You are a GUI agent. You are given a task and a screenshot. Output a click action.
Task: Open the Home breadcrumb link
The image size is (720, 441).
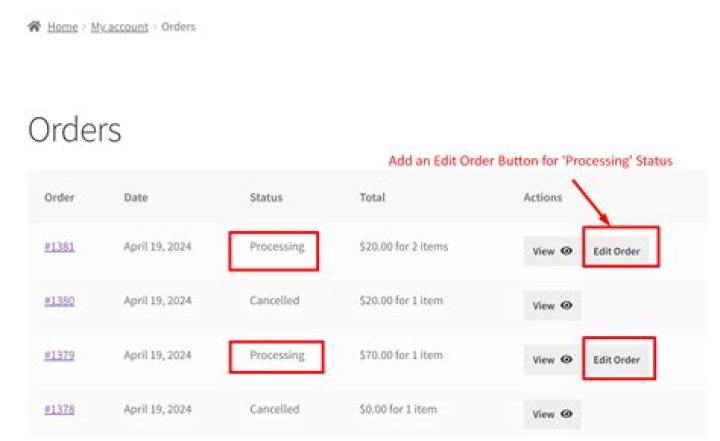tap(62, 27)
